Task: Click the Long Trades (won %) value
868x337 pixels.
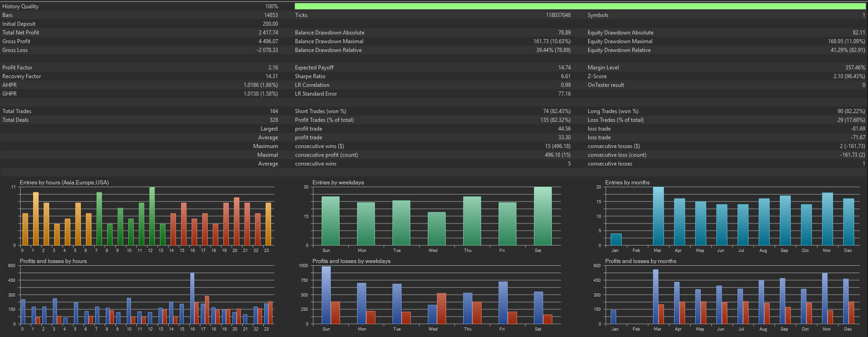Action: point(851,111)
